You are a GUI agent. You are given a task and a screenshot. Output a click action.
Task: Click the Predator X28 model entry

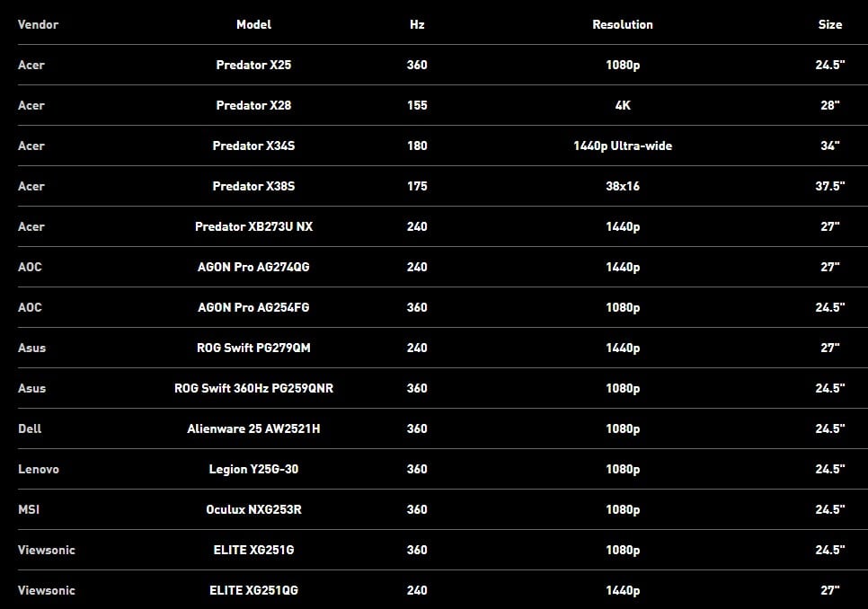[253, 105]
